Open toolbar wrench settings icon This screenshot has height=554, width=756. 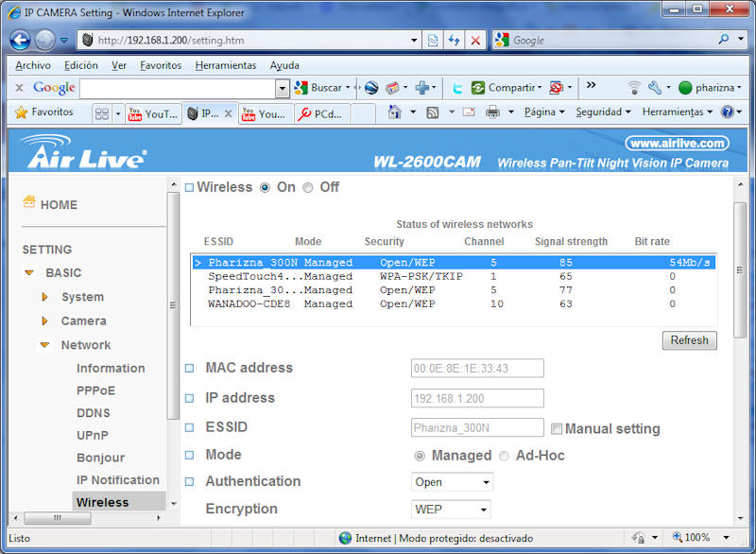point(655,88)
